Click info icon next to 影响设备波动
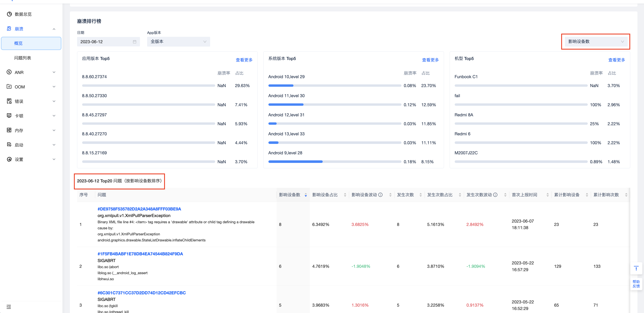Screen dimensions: 644x313 (x=380, y=195)
